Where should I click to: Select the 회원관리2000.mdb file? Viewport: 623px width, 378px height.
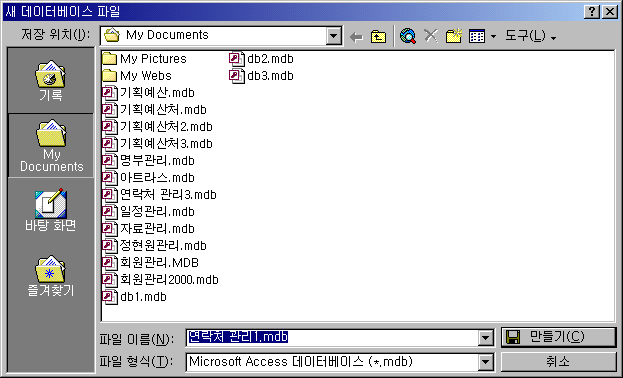point(161,280)
